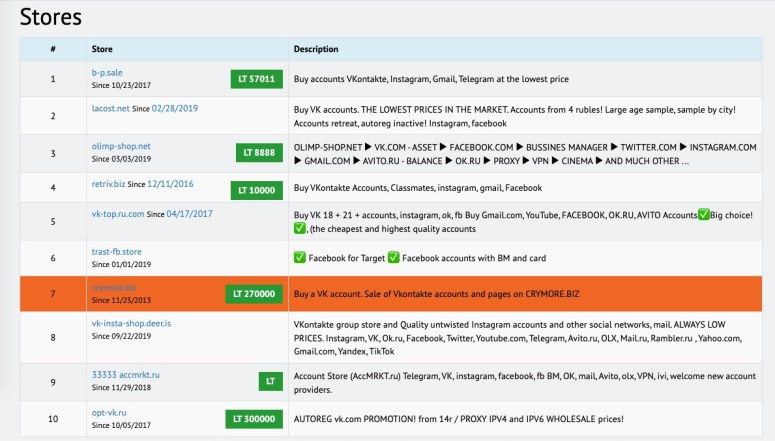
Task: Visit vk-insta-shop.deer.is store
Action: tap(131, 323)
